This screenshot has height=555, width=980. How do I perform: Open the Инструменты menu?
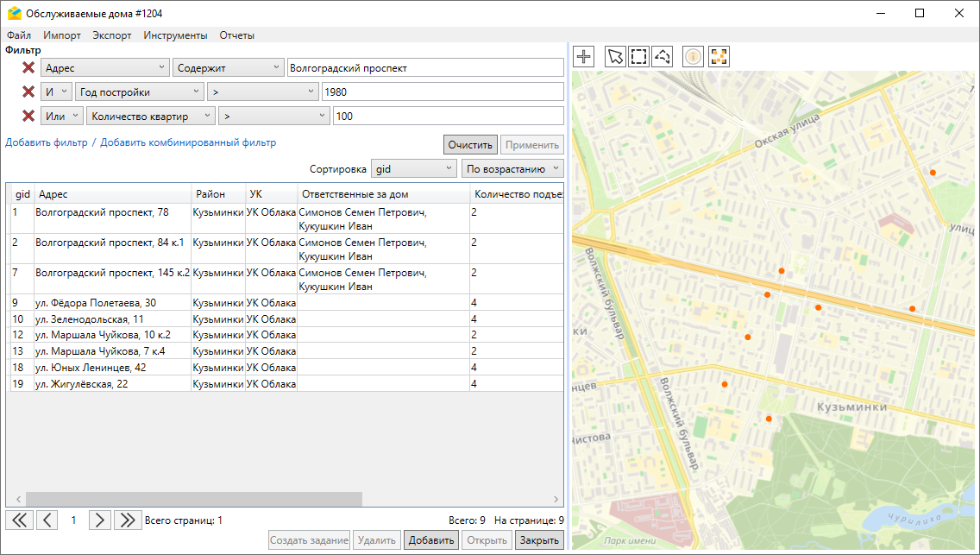(175, 35)
